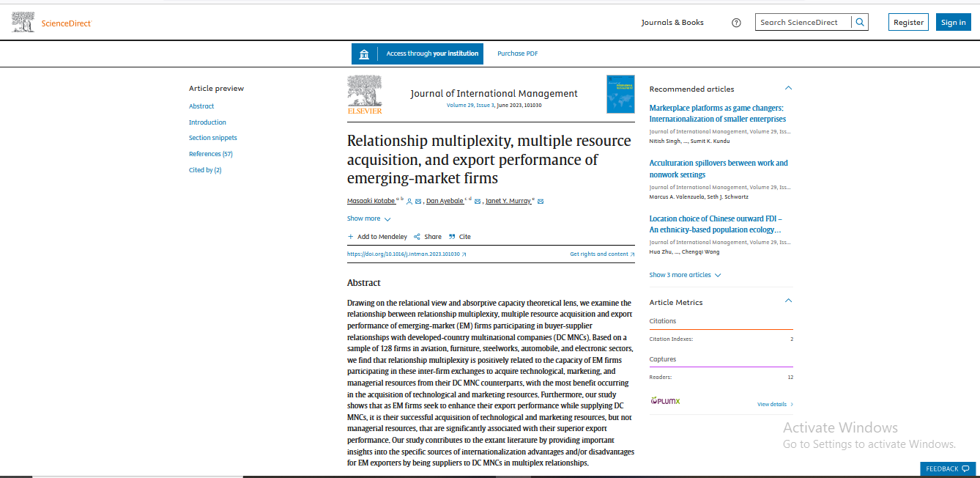Viewport: 980px width, 478px height.
Task: Click the Sign in button
Action: [953, 22]
